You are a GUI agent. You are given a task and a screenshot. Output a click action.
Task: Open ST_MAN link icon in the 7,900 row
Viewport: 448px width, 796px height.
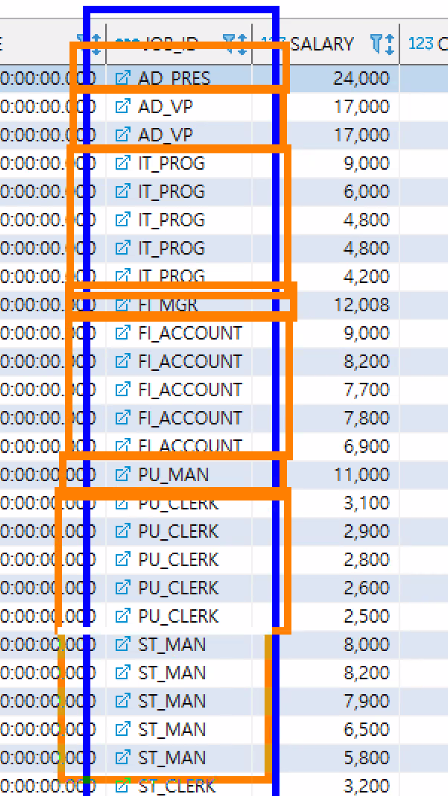(x=122, y=701)
